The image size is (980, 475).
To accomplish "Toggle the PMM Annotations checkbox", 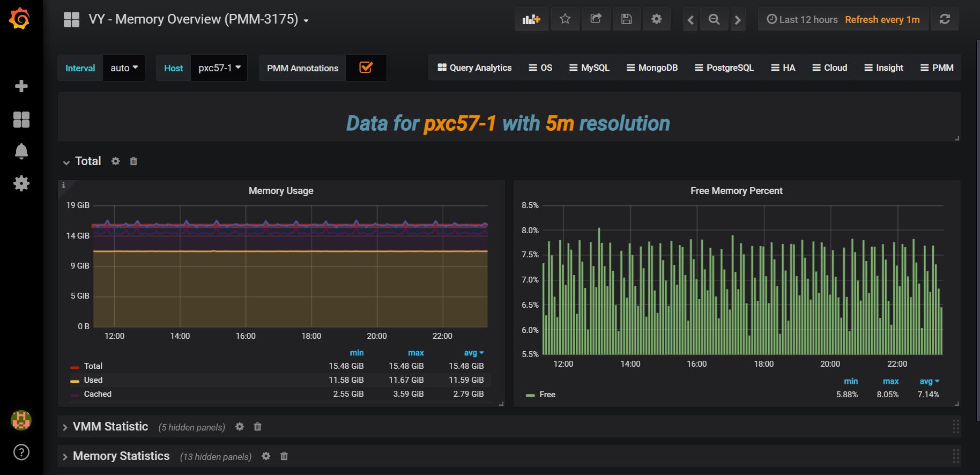I will (366, 68).
